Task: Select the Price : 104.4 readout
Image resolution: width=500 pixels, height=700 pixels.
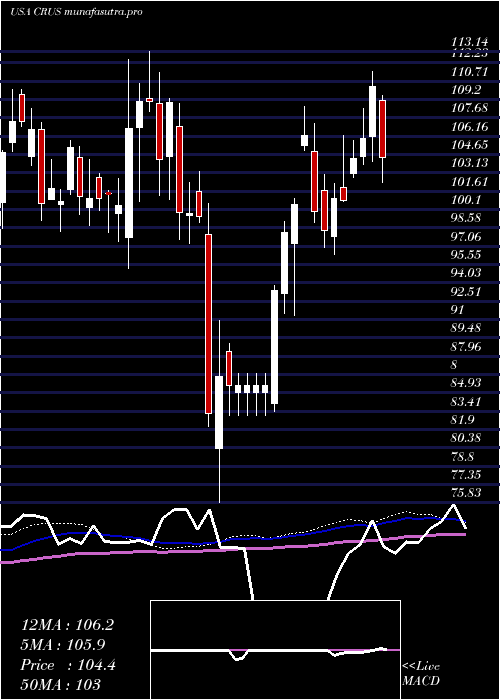Action: (x=68, y=665)
